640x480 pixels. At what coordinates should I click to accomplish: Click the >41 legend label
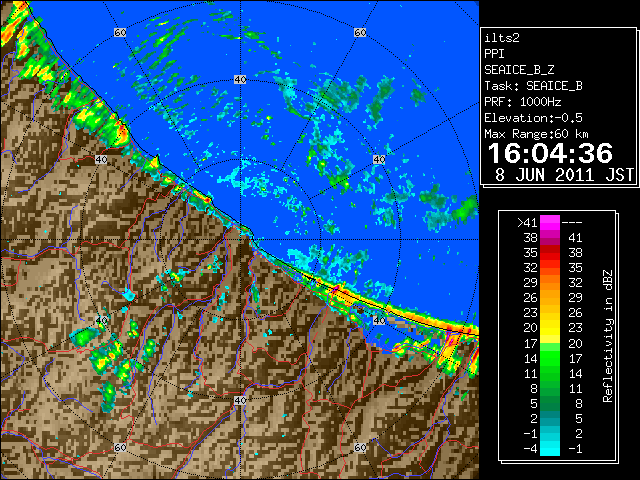coord(527,223)
